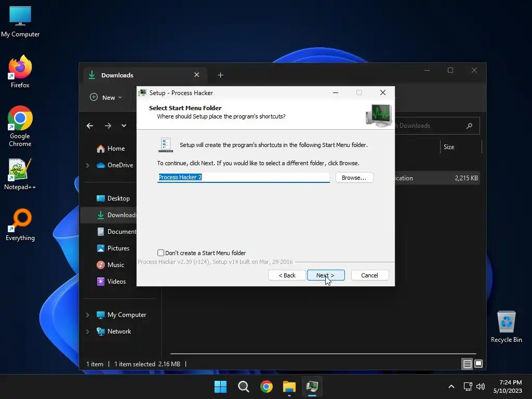Open Desktop folder in sidebar
532x399 pixels.
click(x=113, y=198)
